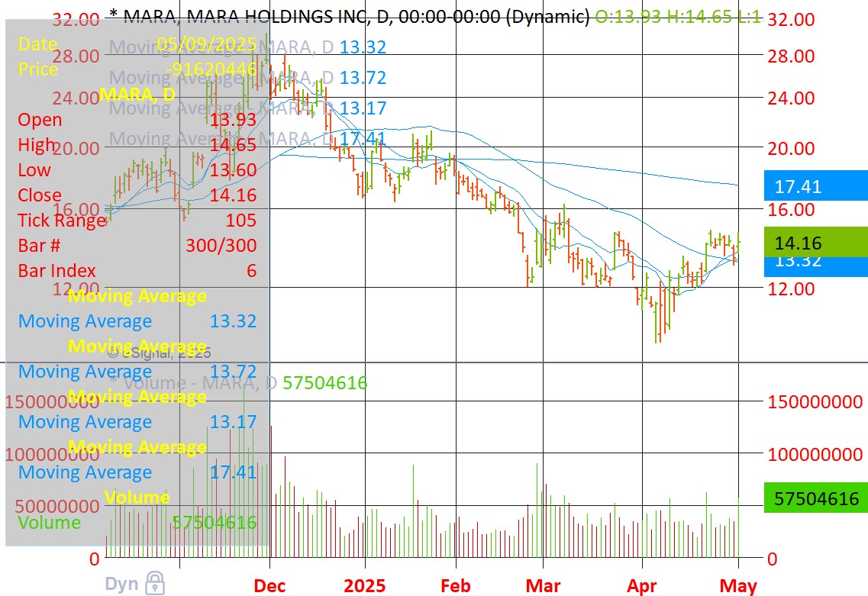
Task: Click the Bar Index value 6
Action: [251, 270]
